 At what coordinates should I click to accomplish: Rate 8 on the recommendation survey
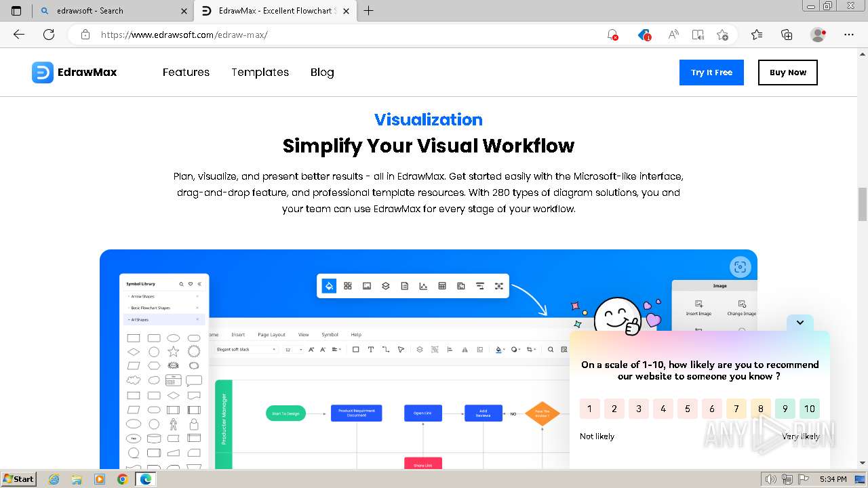760,409
